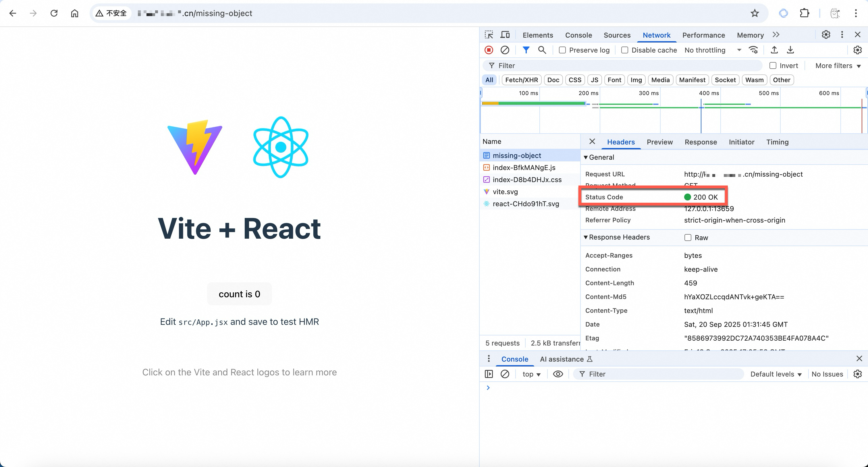The image size is (868, 467).
Task: Open Network panel settings gear
Action: (857, 50)
